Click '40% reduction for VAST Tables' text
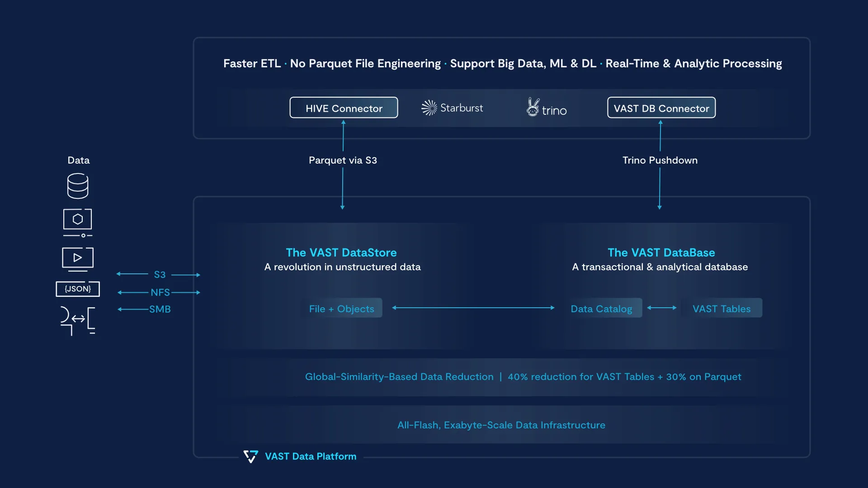The width and height of the screenshot is (868, 488). point(581,377)
